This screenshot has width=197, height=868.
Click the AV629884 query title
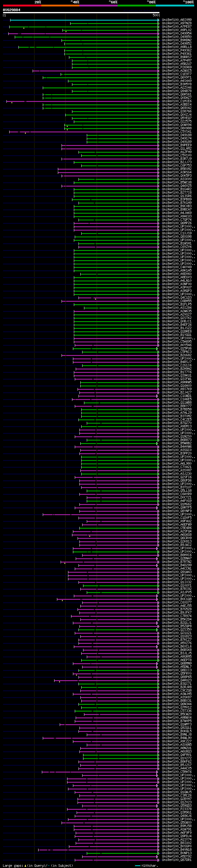point(11,10)
